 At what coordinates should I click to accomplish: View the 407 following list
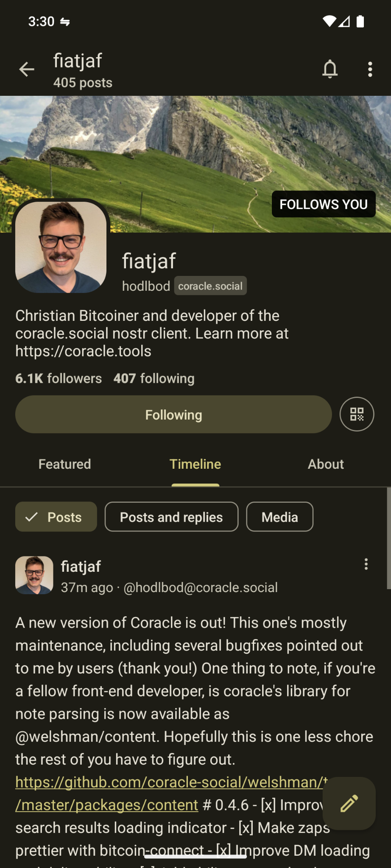click(x=154, y=378)
